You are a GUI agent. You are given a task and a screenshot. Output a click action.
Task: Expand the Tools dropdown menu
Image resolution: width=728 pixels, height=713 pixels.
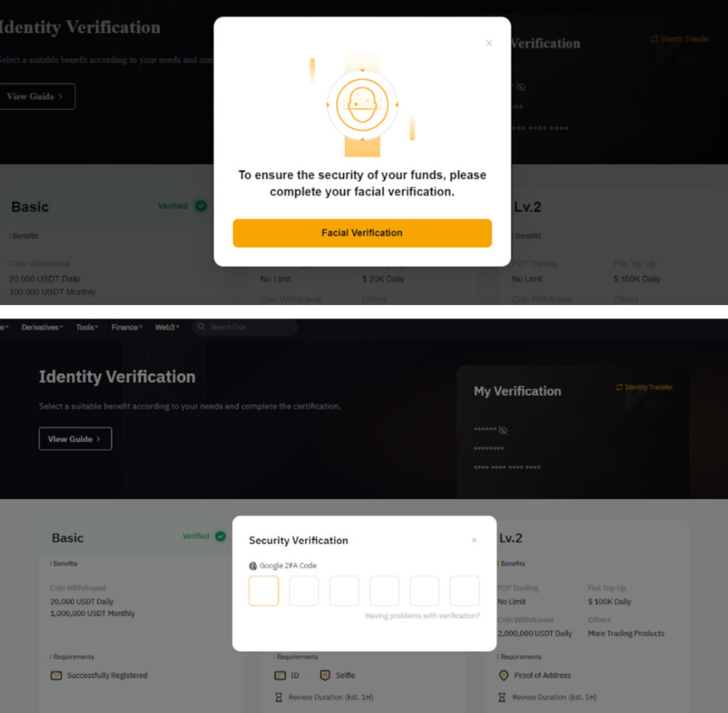coord(87,327)
